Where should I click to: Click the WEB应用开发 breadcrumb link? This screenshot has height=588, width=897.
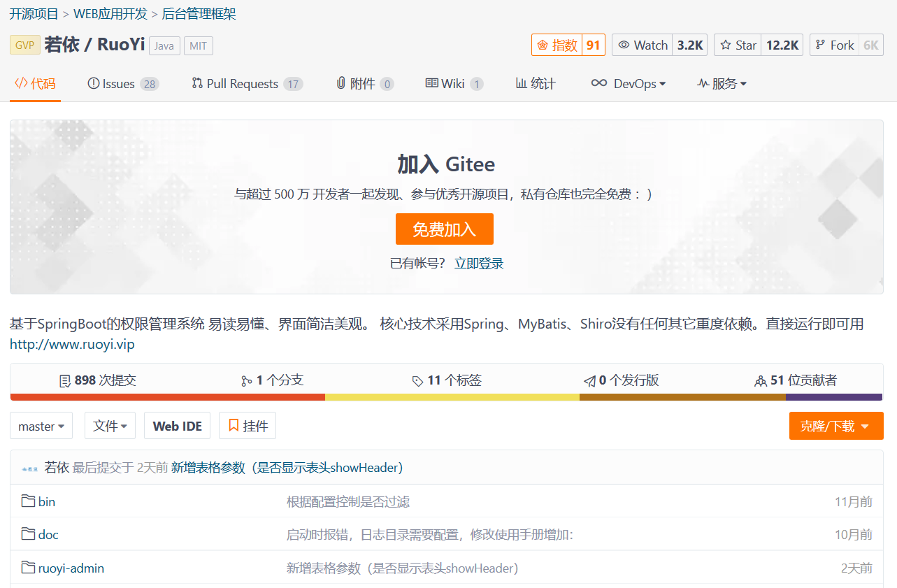point(110,14)
